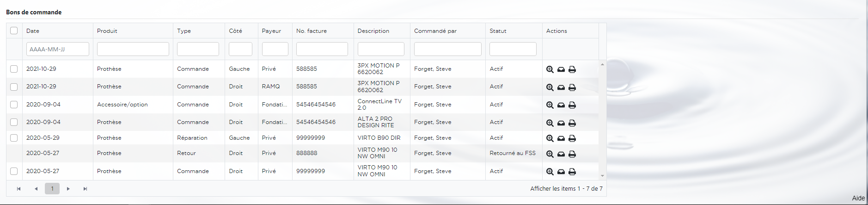Click the print icon for the Retourné au FSS row

tap(572, 154)
